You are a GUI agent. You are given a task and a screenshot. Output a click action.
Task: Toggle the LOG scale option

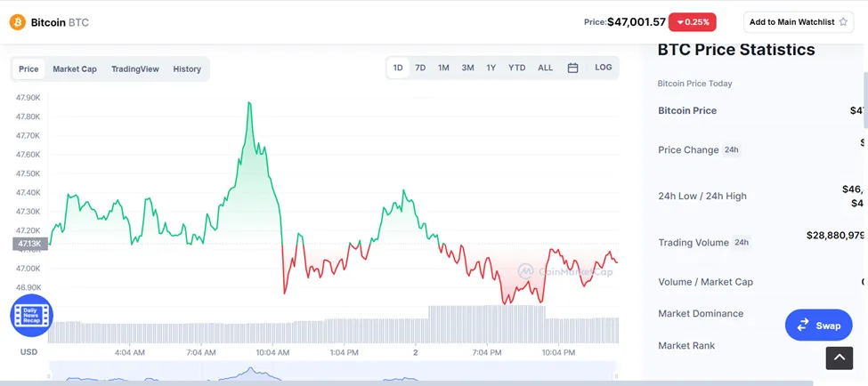[604, 68]
